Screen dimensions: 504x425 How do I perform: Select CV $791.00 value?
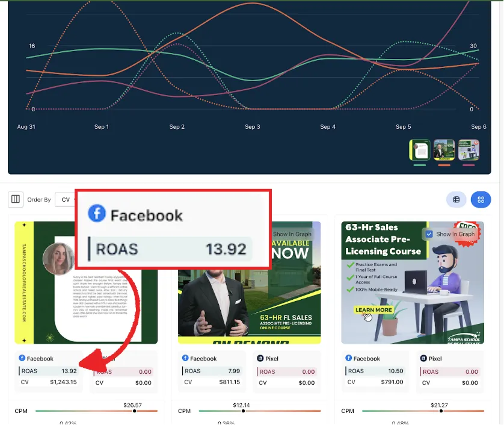[392, 382]
